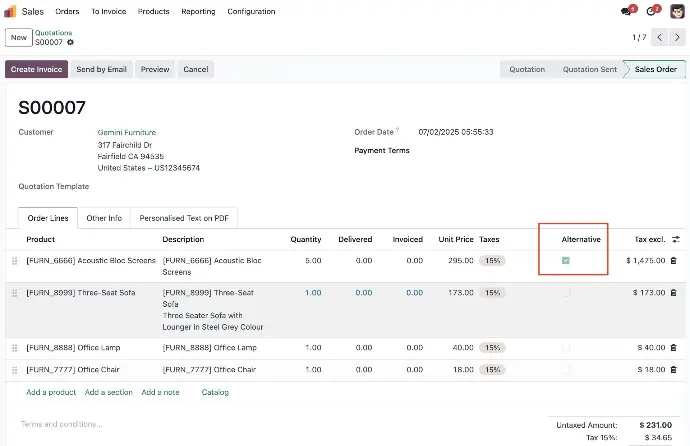Screen dimensions: 690x446
Task: Click the Create Invoice button
Action: coord(37,69)
